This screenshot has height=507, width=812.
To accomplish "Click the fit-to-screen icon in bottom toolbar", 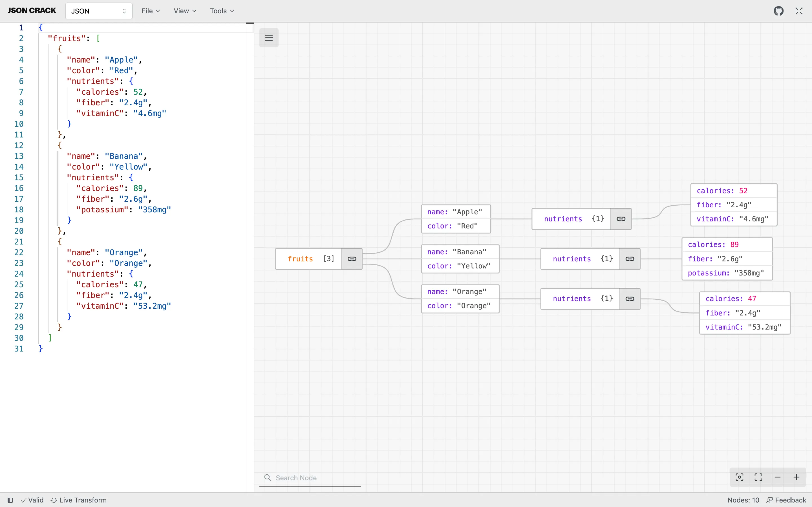I will (x=758, y=477).
